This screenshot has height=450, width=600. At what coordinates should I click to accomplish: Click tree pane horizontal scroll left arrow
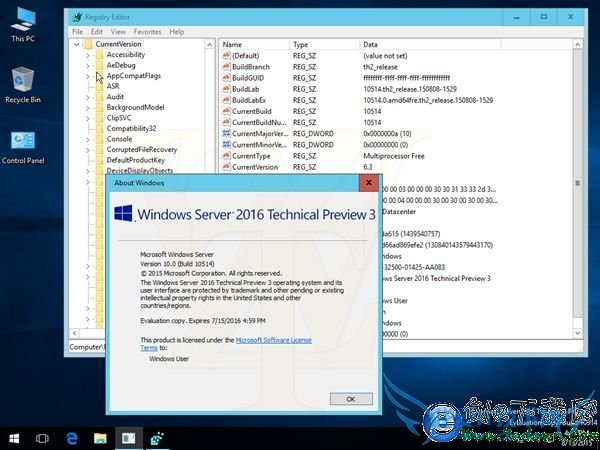coord(75,333)
